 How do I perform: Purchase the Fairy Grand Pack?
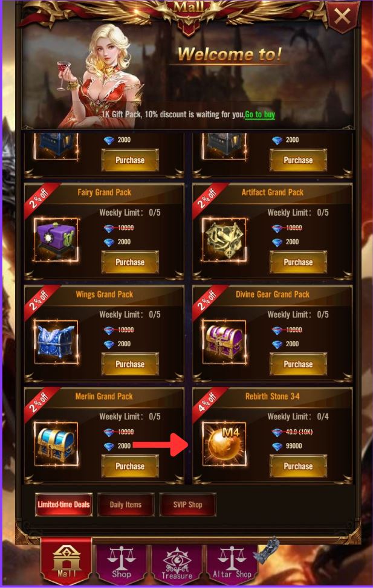130,262
